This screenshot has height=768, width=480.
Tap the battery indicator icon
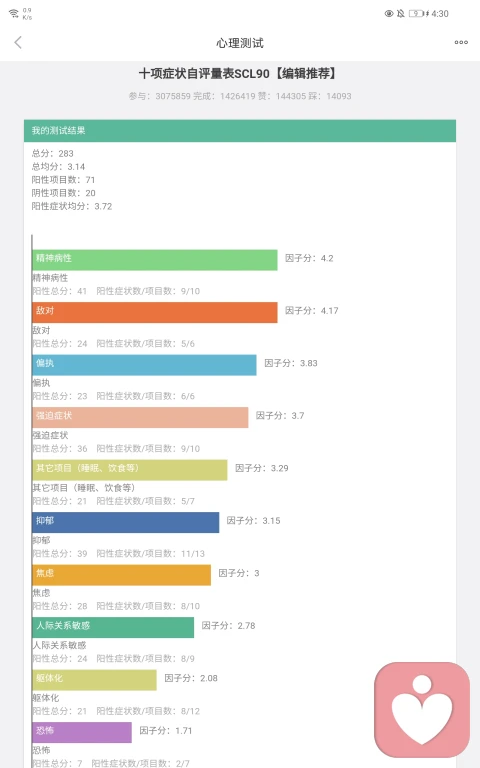(x=416, y=14)
